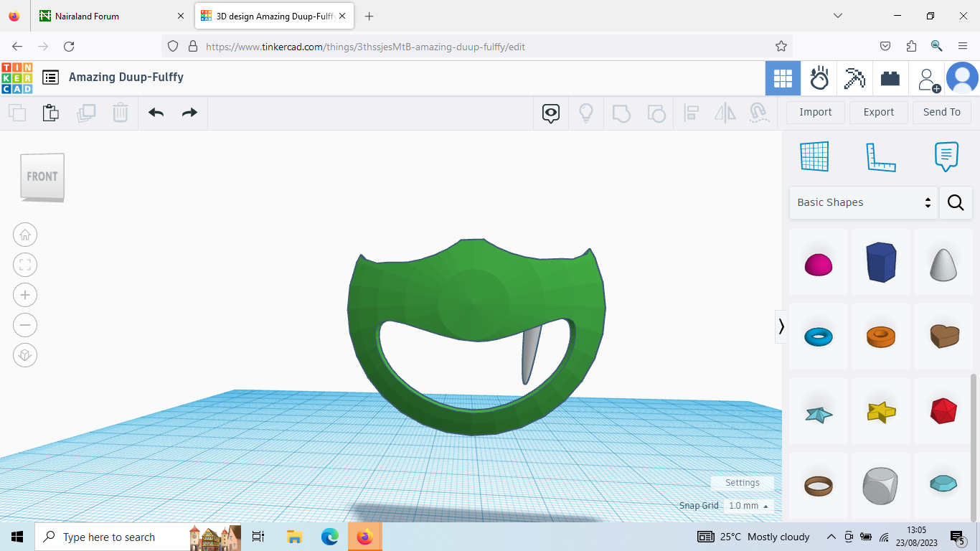Click the Mirror tool icon
Image resolution: width=980 pixels, height=551 pixels.
(725, 113)
